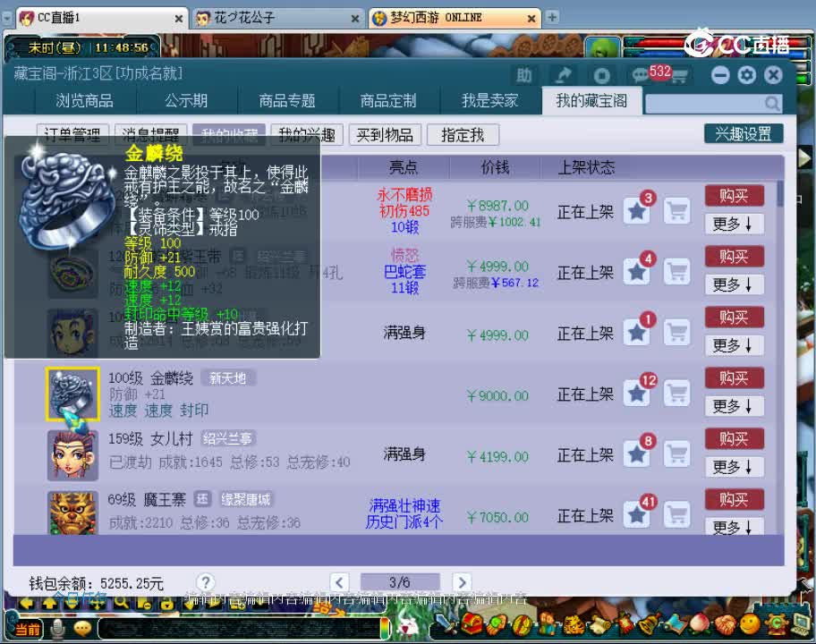The image size is (816, 644).
Task: Toggle favorite star on 女儿村 row
Action: [x=636, y=454]
